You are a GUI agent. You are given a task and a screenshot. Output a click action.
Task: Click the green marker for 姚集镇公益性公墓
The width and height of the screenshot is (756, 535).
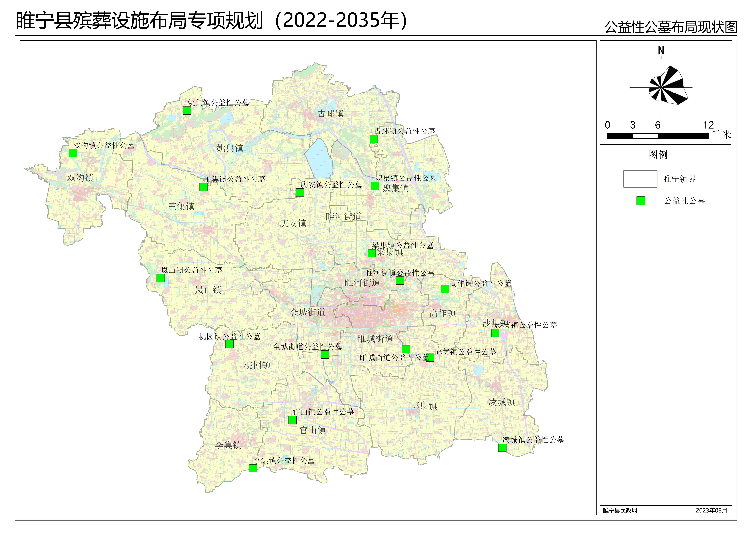tap(187, 111)
